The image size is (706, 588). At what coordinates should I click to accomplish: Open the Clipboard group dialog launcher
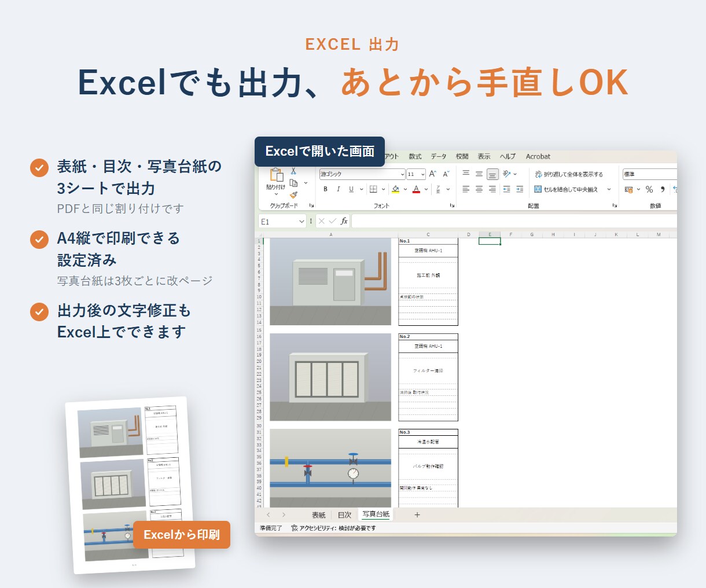(311, 205)
